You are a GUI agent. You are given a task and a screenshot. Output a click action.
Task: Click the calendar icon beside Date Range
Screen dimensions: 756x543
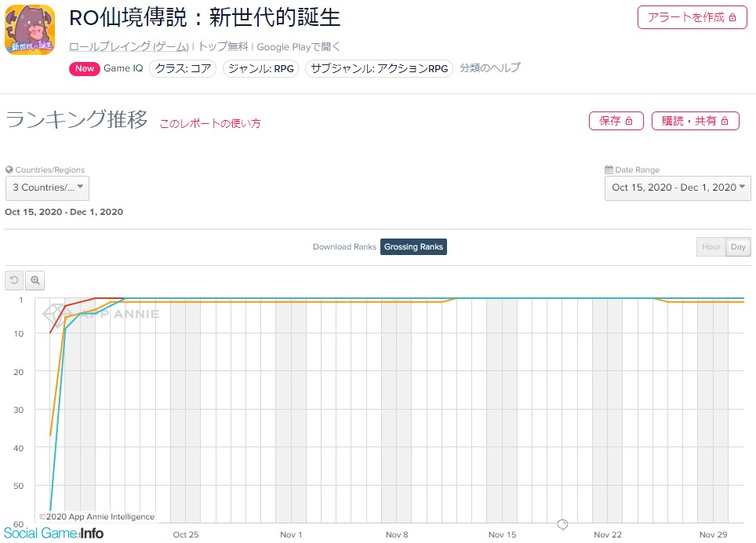(609, 169)
